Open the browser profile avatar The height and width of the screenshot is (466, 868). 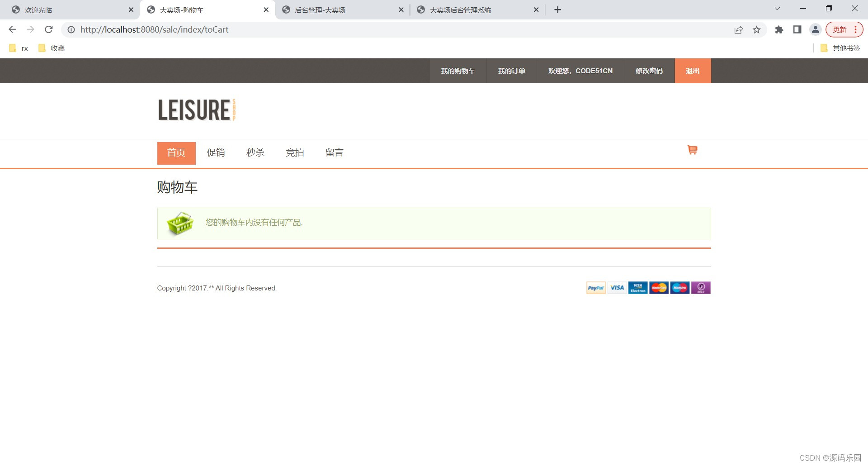(x=816, y=29)
